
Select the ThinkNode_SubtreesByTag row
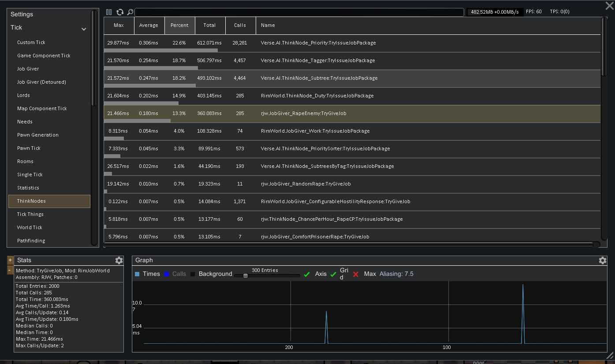(352, 167)
